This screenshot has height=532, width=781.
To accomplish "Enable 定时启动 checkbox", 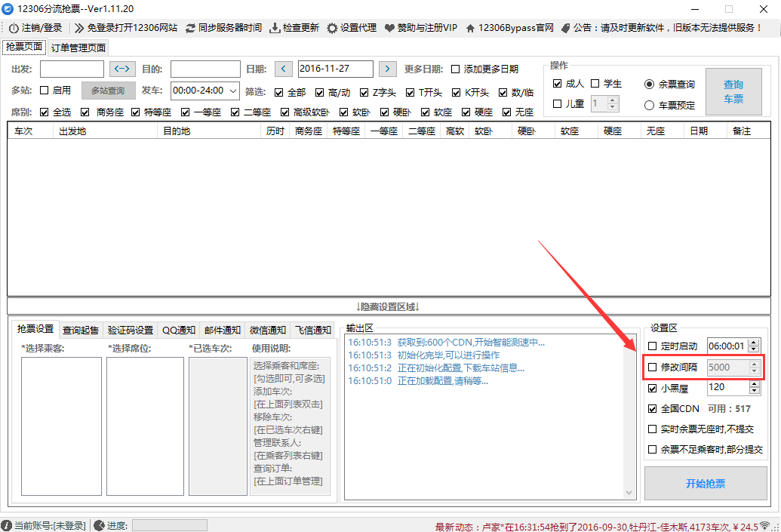I will coord(653,346).
